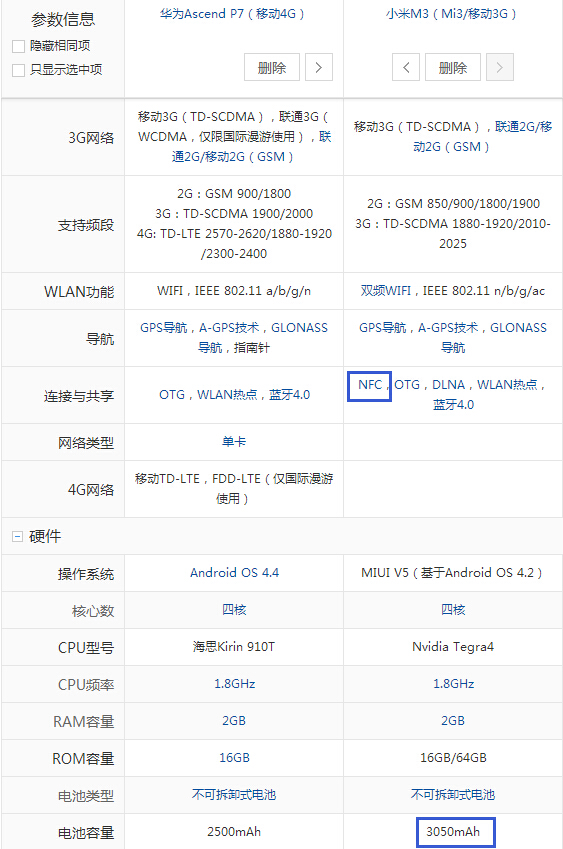Click NFC link for 小米M3
The height and width of the screenshot is (849, 563).
[x=370, y=385]
